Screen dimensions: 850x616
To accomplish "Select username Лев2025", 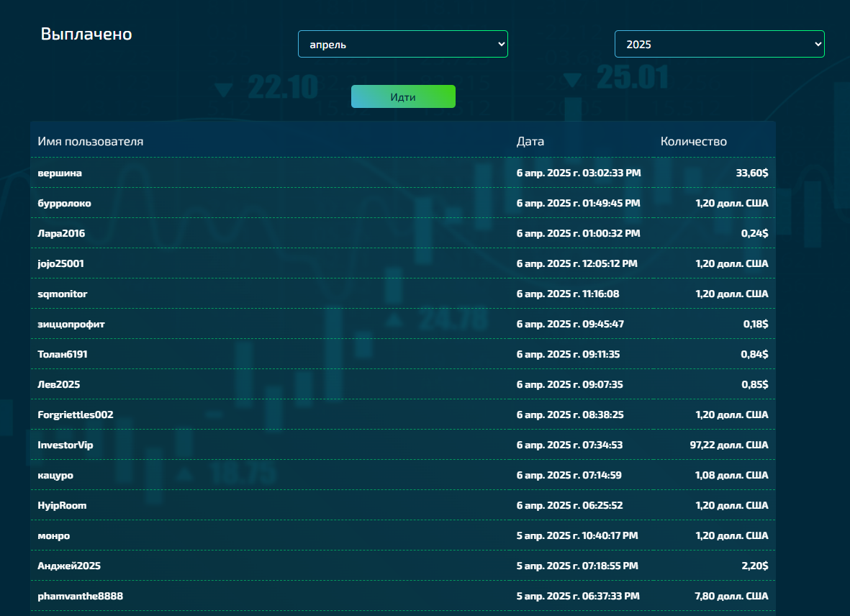I will pos(58,385).
